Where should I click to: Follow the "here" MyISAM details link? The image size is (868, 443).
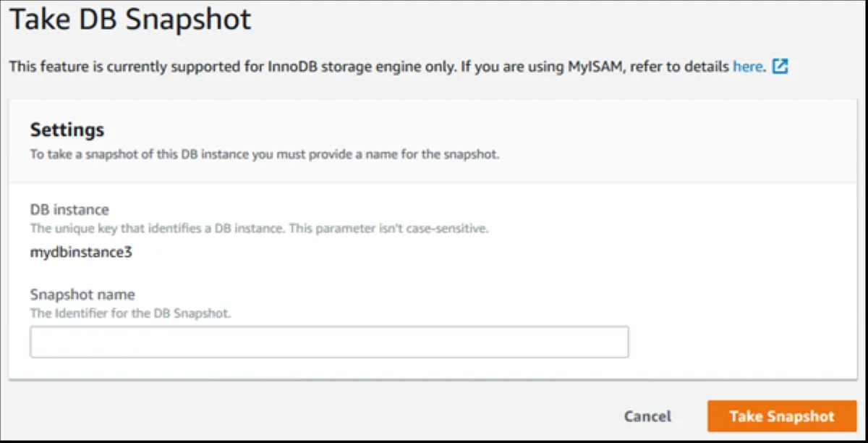747,67
